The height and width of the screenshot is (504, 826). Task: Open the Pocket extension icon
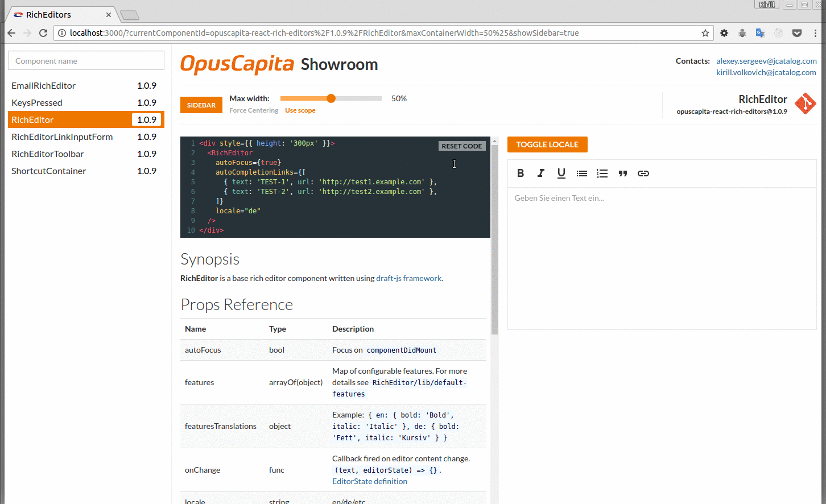tap(797, 33)
